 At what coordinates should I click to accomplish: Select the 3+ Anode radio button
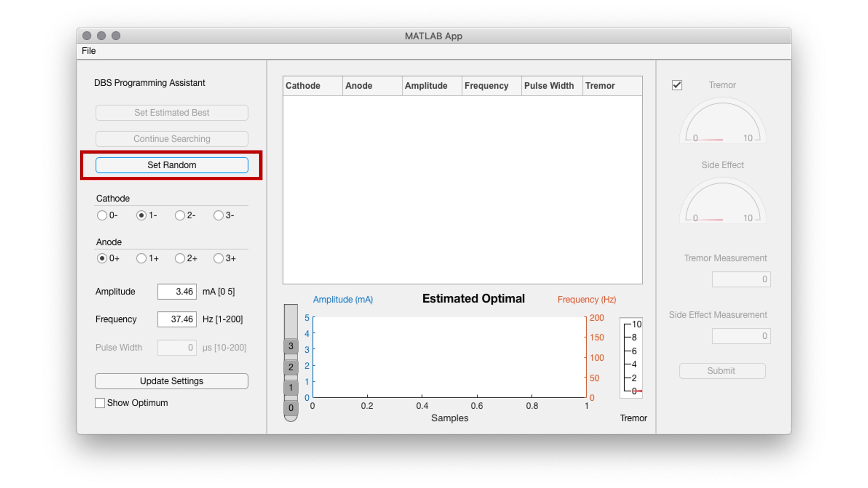219,258
